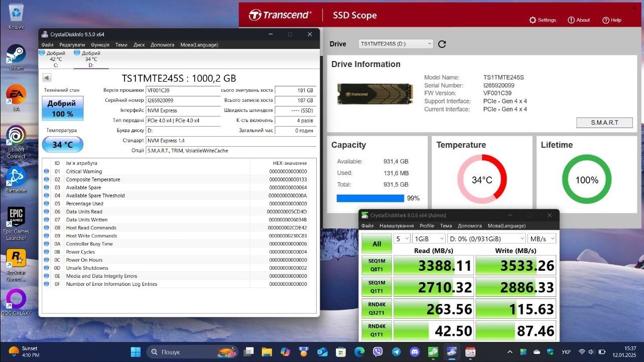
Task: Click the Добрий 100 % health status button
Action: tap(63, 108)
